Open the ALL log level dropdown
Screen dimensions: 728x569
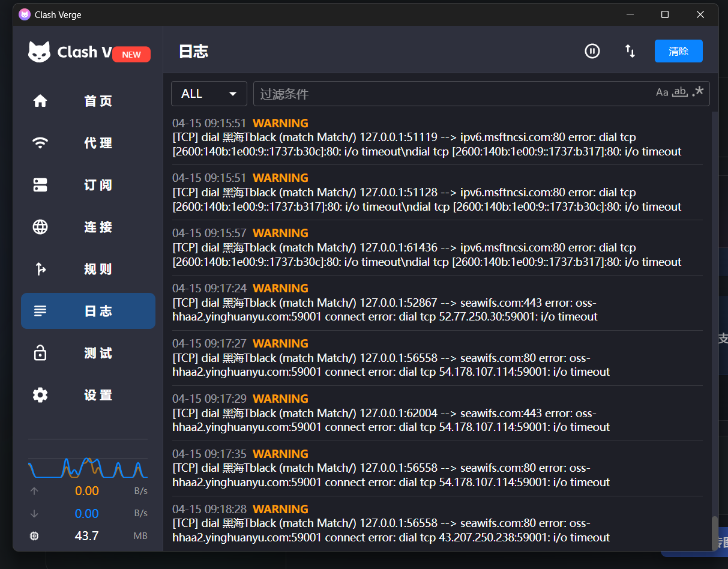coord(209,94)
